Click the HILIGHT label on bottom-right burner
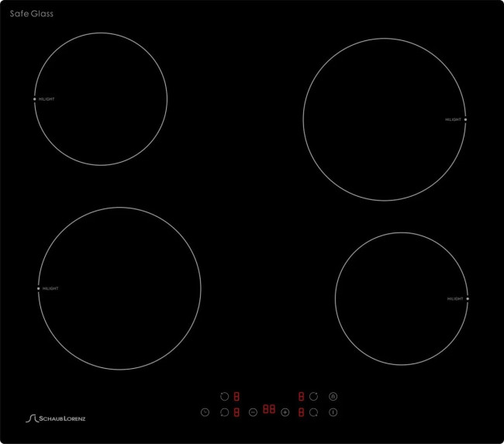 (455, 299)
